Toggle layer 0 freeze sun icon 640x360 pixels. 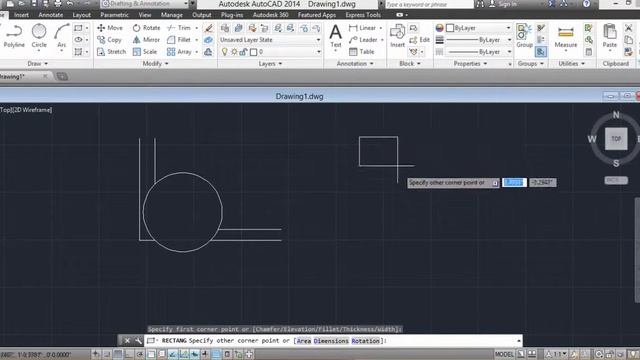(234, 52)
